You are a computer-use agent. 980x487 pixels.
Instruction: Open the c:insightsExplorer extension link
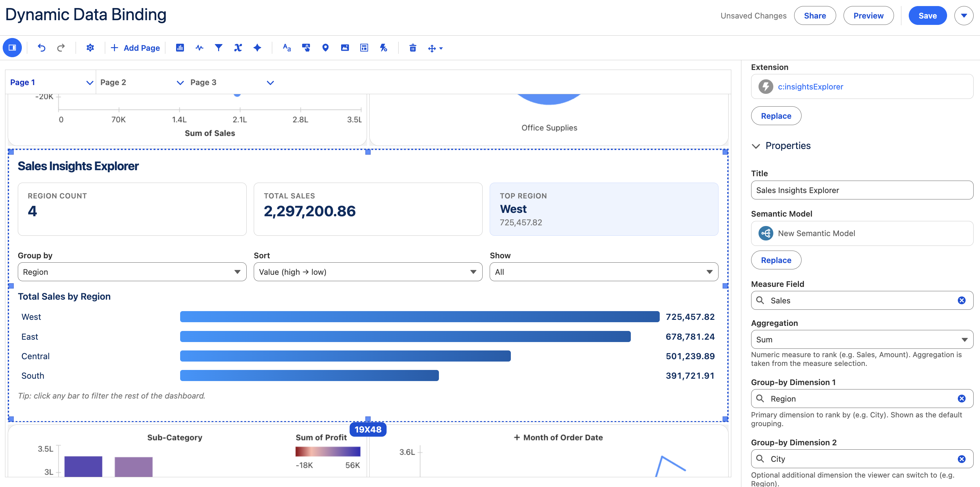(x=810, y=86)
